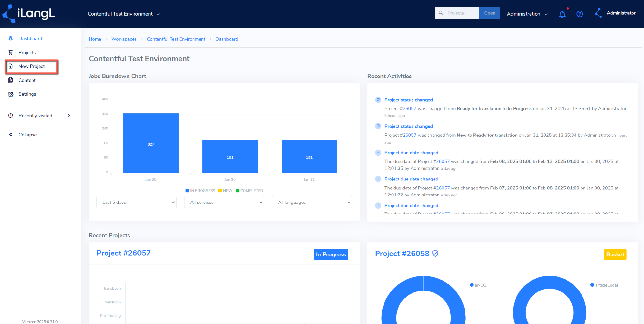This screenshot has width=644, height=324.
Task: Click the Settings gear icon
Action: (x=11, y=94)
